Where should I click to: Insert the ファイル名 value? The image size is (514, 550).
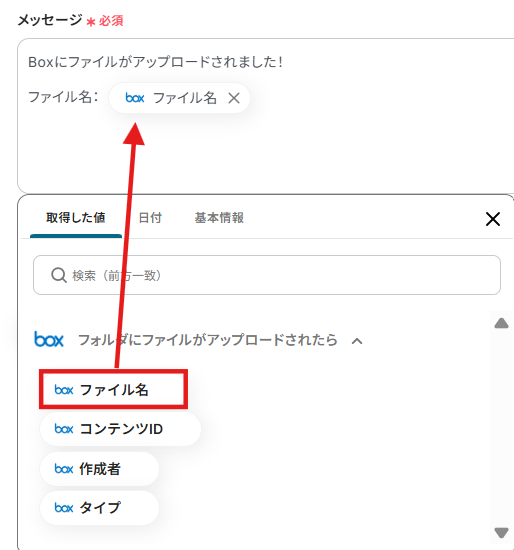[x=113, y=389]
